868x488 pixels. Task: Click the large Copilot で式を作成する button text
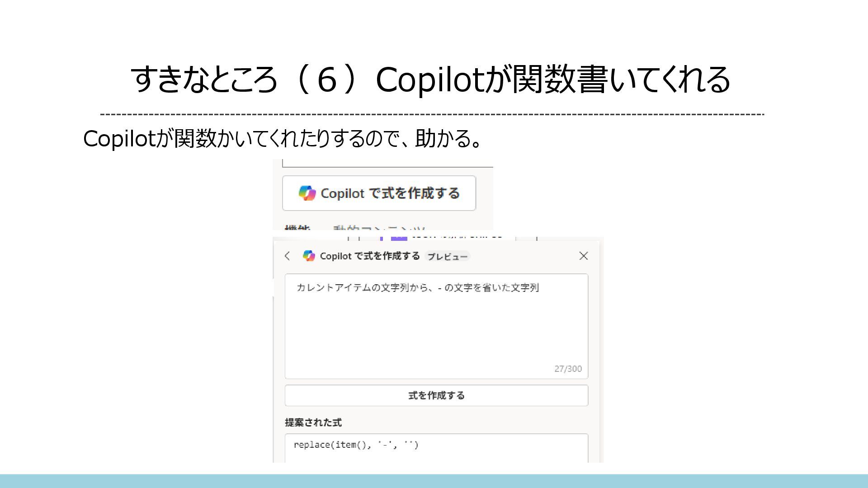click(x=390, y=193)
